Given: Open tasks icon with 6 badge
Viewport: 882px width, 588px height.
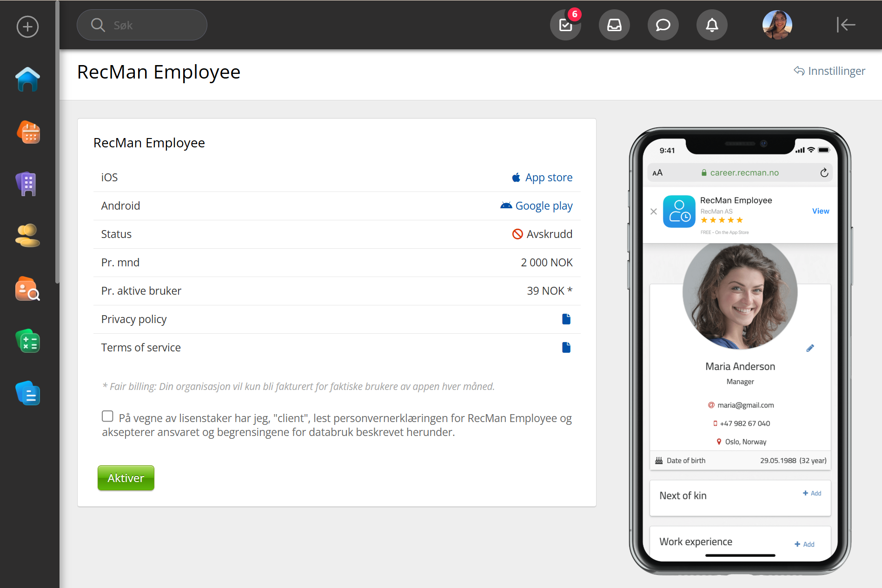Looking at the screenshot, I should (565, 25).
